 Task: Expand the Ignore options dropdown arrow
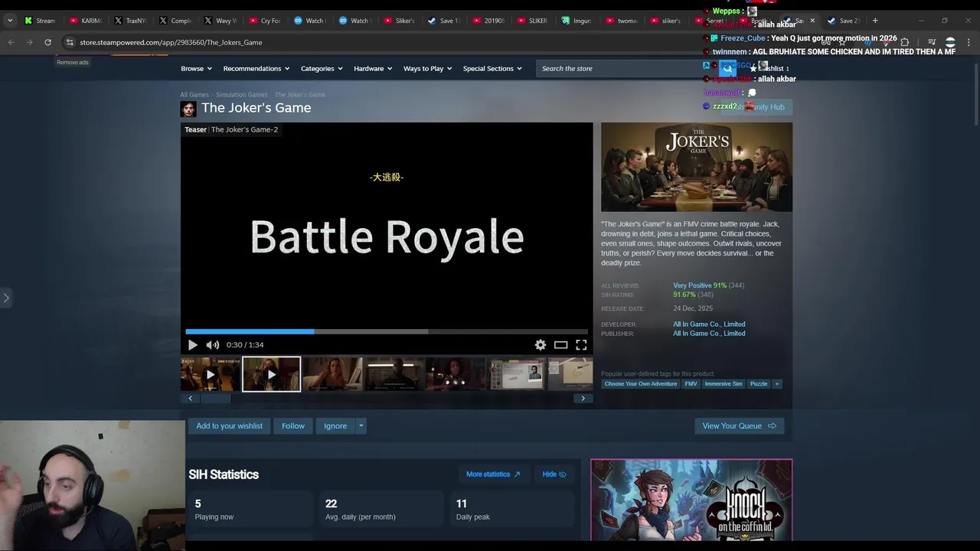[361, 426]
